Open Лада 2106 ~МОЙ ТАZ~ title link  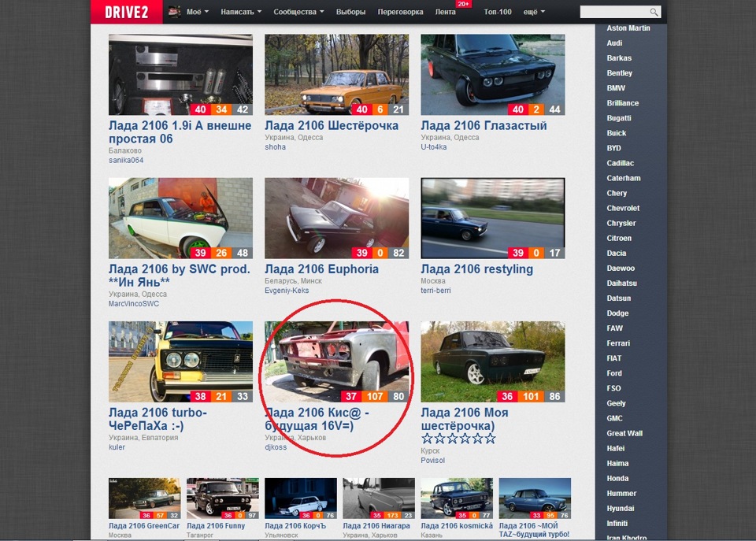point(534,530)
